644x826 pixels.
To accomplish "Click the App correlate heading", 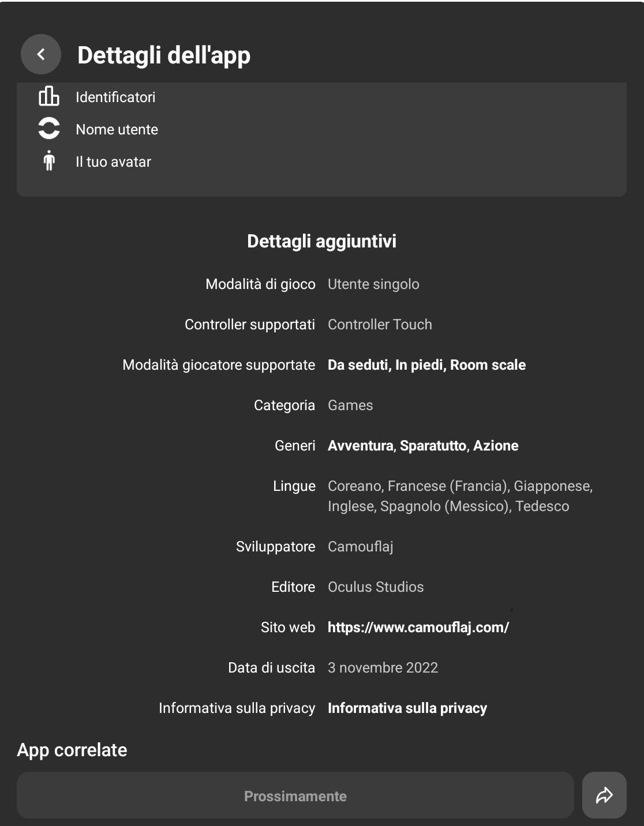I will (x=72, y=750).
